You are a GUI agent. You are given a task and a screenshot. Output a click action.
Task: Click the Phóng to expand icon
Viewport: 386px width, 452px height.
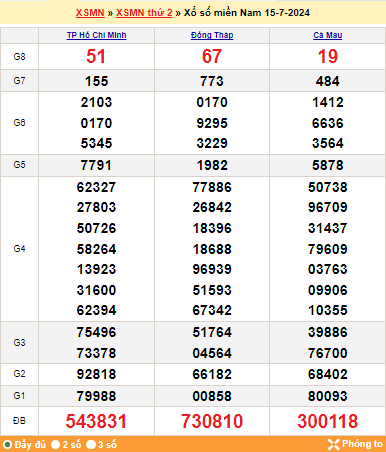pyautogui.click(x=333, y=444)
